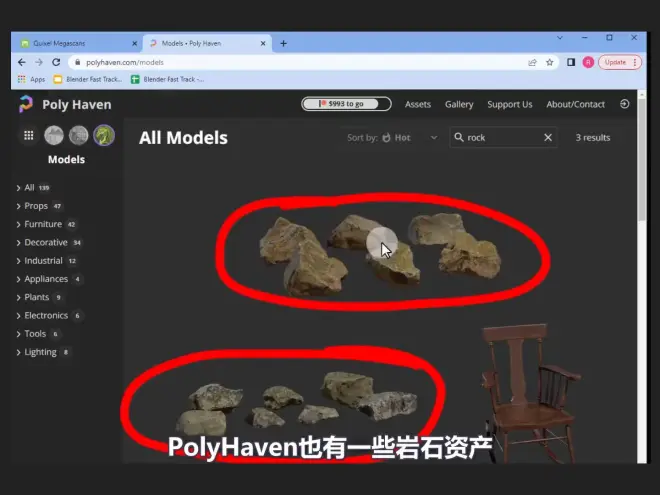Open the first Blender Fast Track bookmark
Image resolution: width=660 pixels, height=495 pixels.
tap(88, 79)
